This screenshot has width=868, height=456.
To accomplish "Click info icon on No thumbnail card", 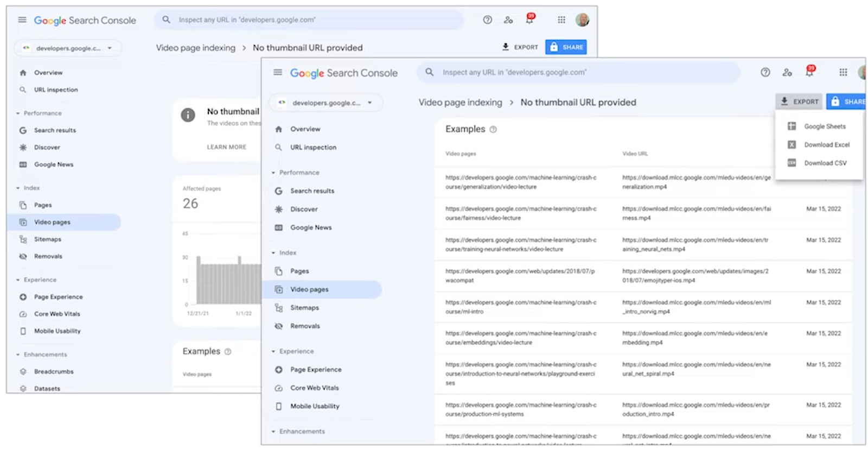I will point(188,115).
